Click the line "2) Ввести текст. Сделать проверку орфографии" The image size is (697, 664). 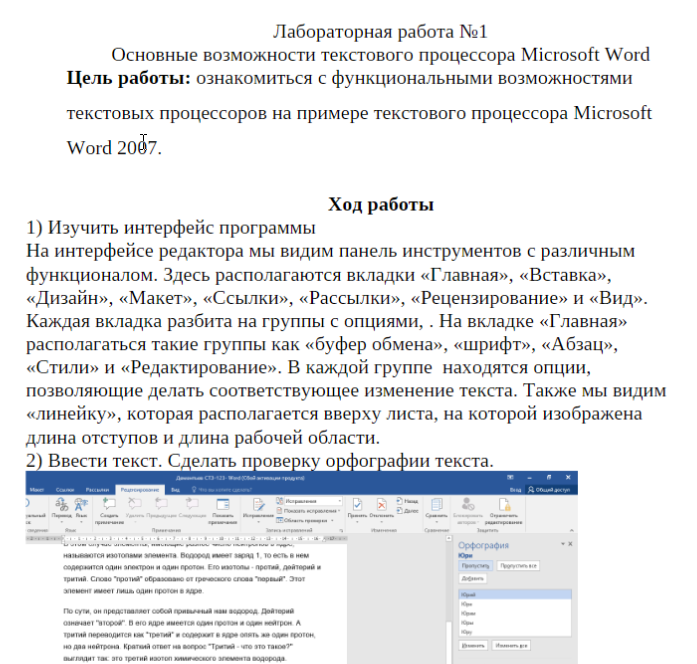(260, 461)
